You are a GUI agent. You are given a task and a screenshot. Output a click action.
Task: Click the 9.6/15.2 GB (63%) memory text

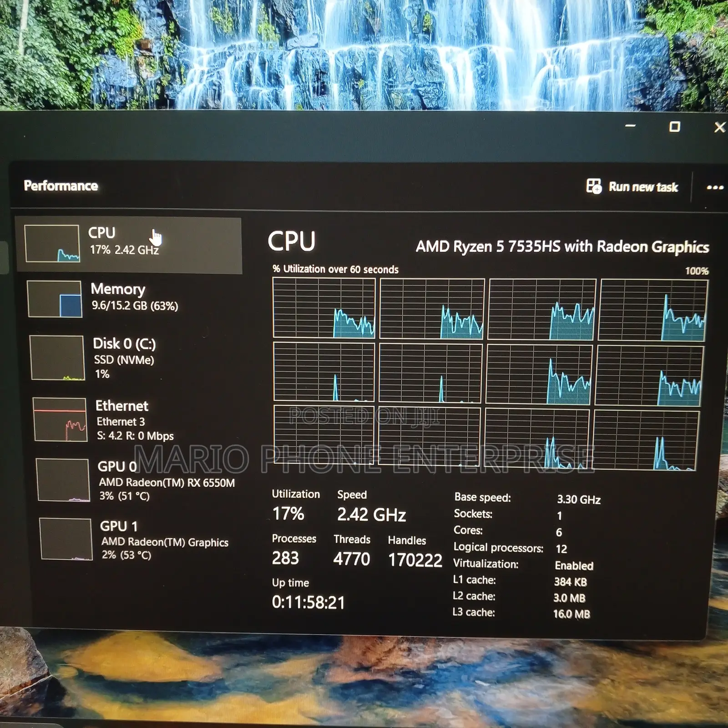[135, 306]
